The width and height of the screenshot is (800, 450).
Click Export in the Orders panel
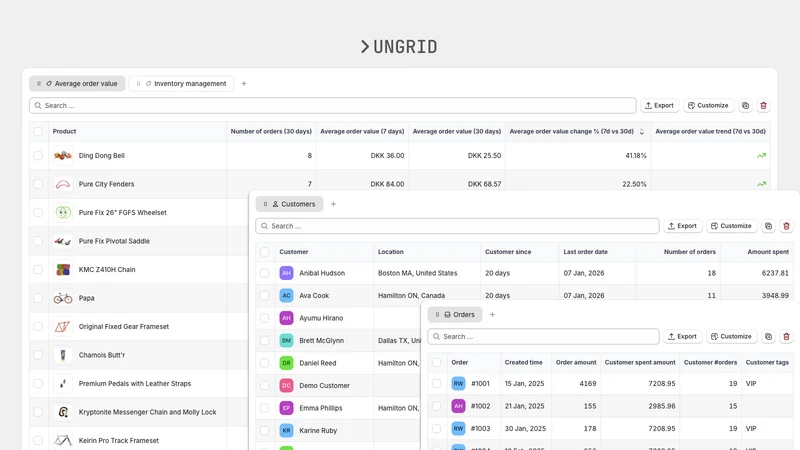(682, 337)
